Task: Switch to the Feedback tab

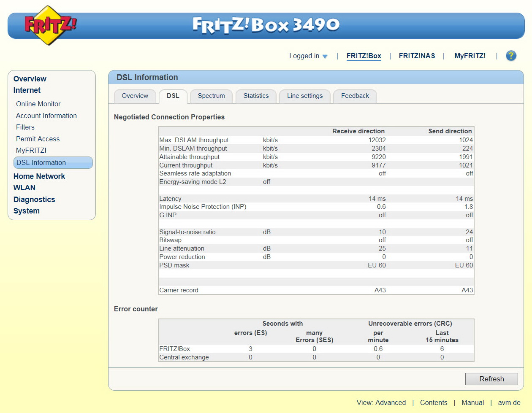Action: pos(355,96)
